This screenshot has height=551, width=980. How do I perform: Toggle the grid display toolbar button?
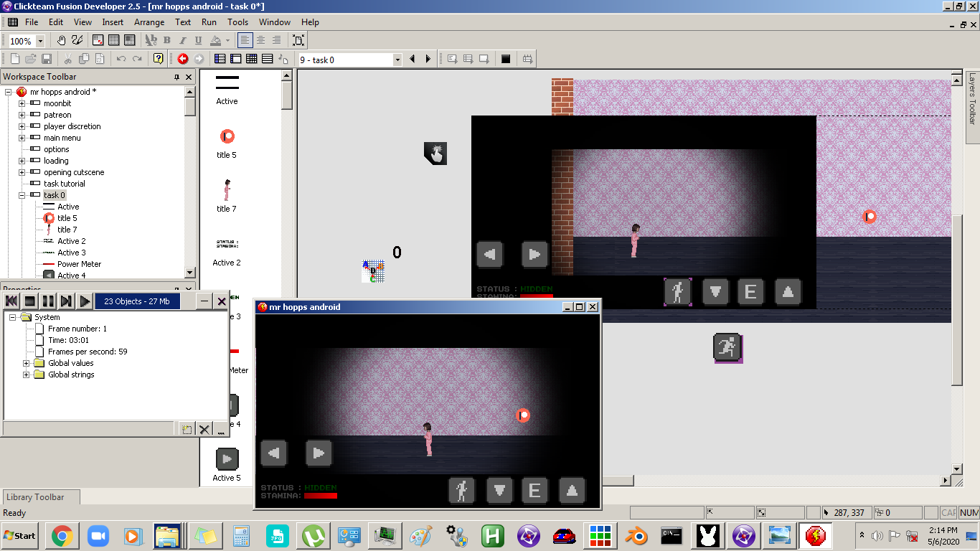114,41
